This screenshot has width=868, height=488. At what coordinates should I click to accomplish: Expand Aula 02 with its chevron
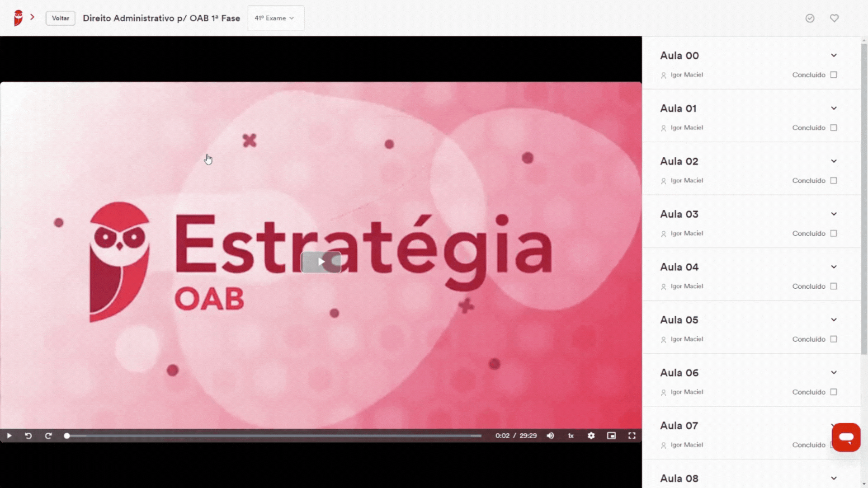[x=834, y=161]
